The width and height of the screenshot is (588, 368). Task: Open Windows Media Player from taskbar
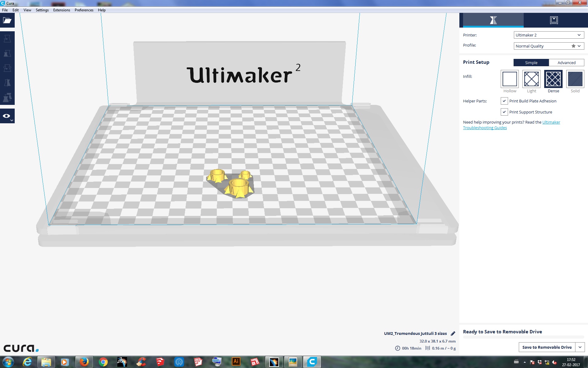(x=65, y=362)
